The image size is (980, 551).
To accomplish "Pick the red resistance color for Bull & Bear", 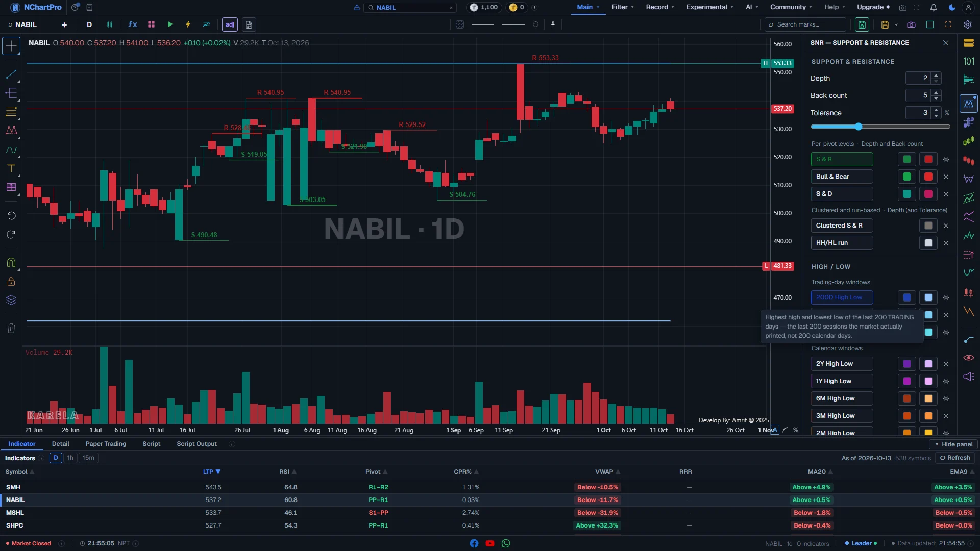I will tap(928, 177).
